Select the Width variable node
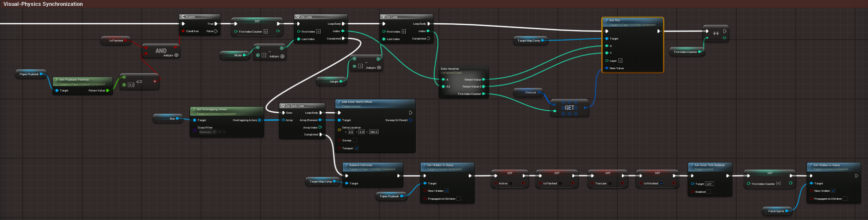The width and height of the screenshot is (868, 220). tap(234, 55)
